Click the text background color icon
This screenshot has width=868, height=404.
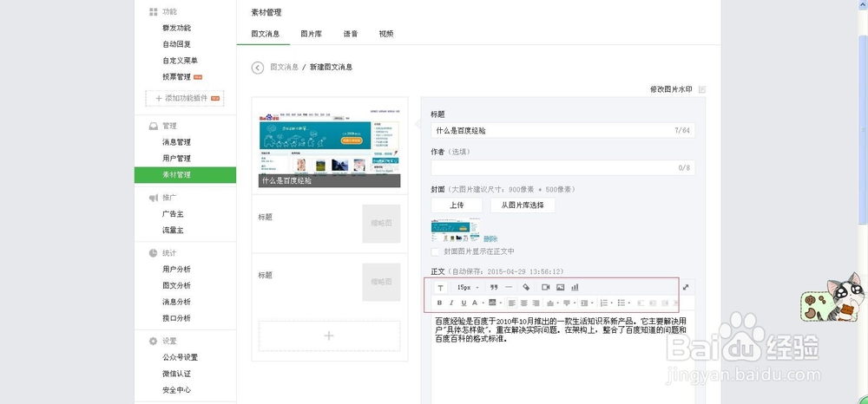tap(492, 303)
